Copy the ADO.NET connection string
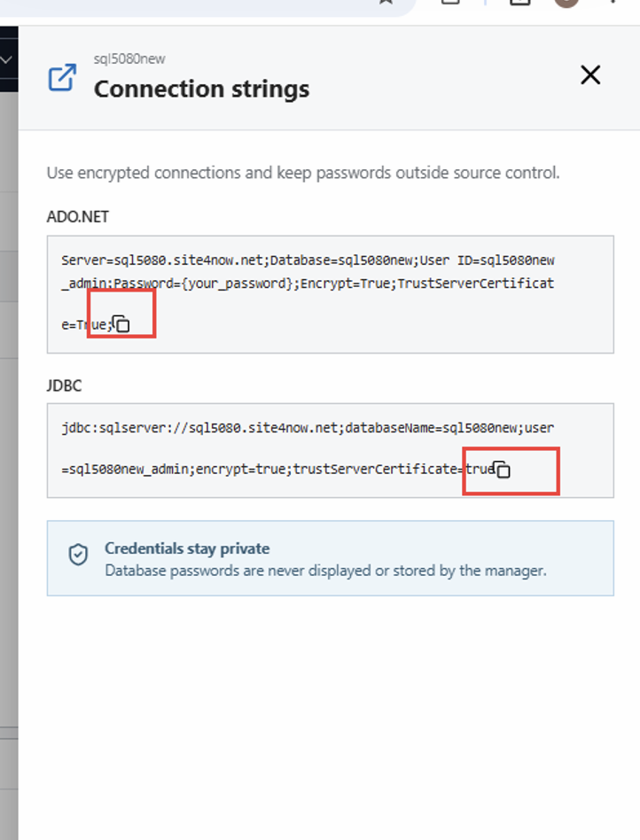This screenshot has height=840, width=640. point(121,324)
